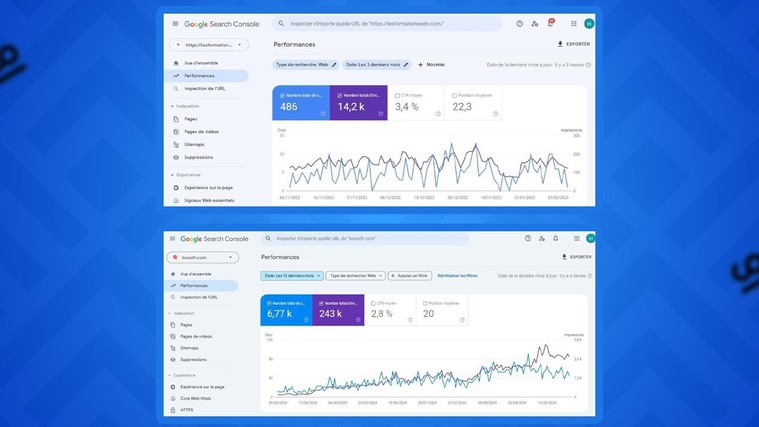759x427 pixels.
Task: Edit the 'Date: Les 3 derniers mois' pencil icon
Action: 406,64
